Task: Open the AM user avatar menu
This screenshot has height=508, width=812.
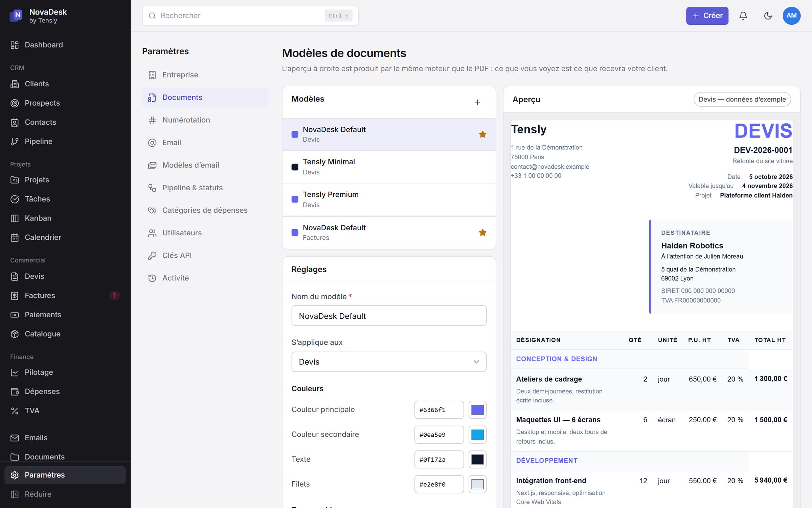Action: tap(791, 16)
